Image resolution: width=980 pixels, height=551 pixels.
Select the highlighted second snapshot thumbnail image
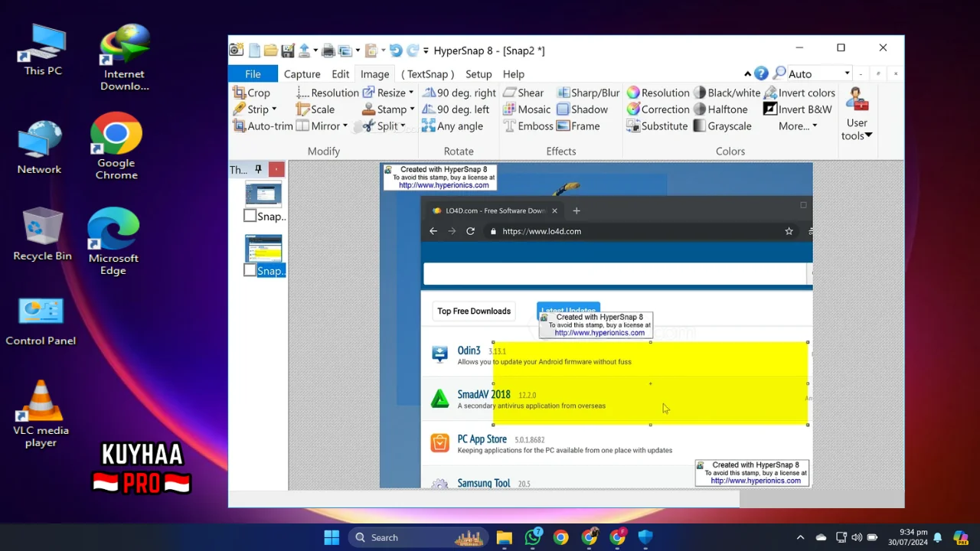click(263, 249)
